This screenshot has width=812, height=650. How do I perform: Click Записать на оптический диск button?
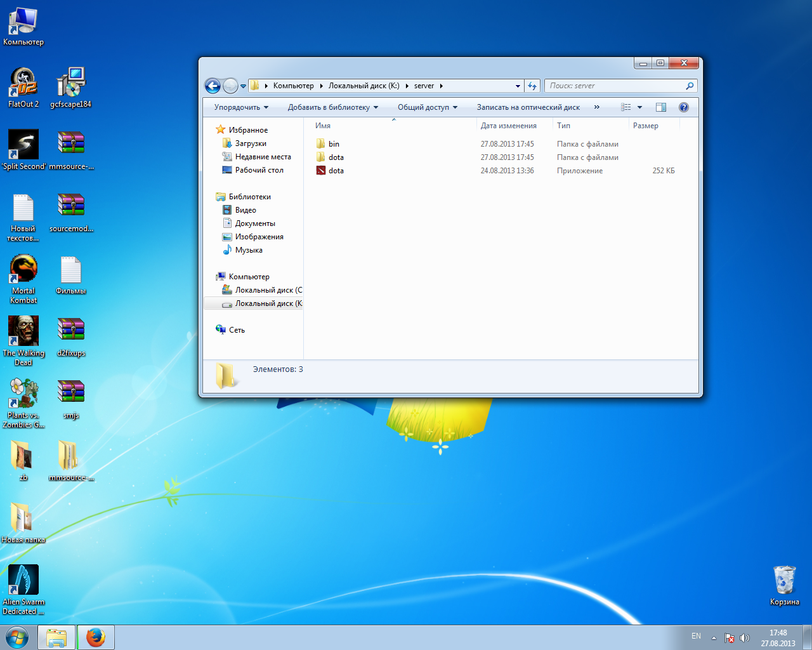[x=528, y=107]
